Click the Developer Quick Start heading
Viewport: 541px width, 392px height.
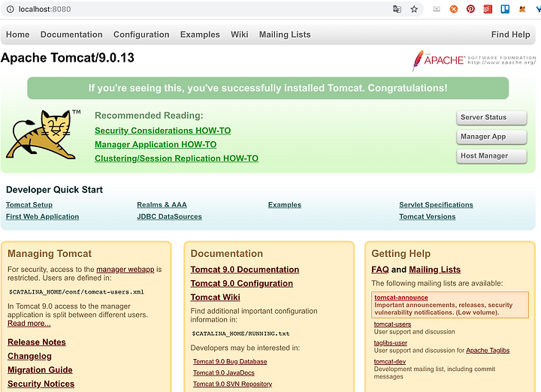coord(55,190)
